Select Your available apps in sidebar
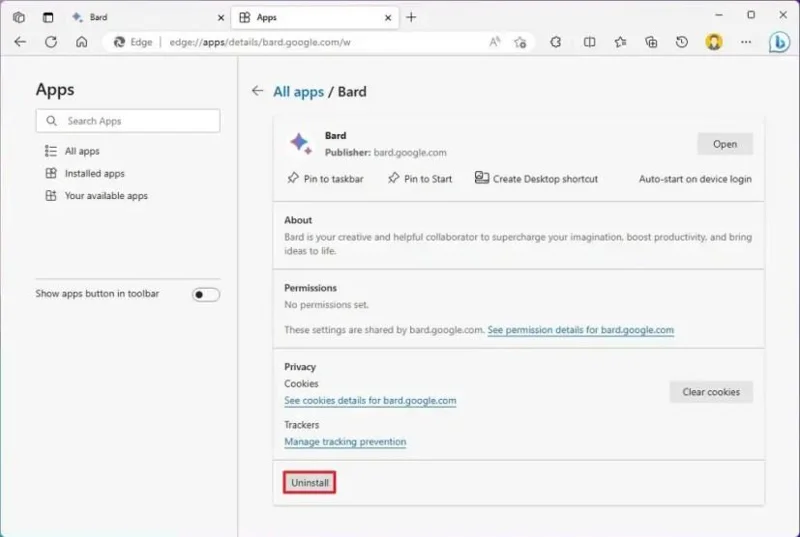 point(96,196)
